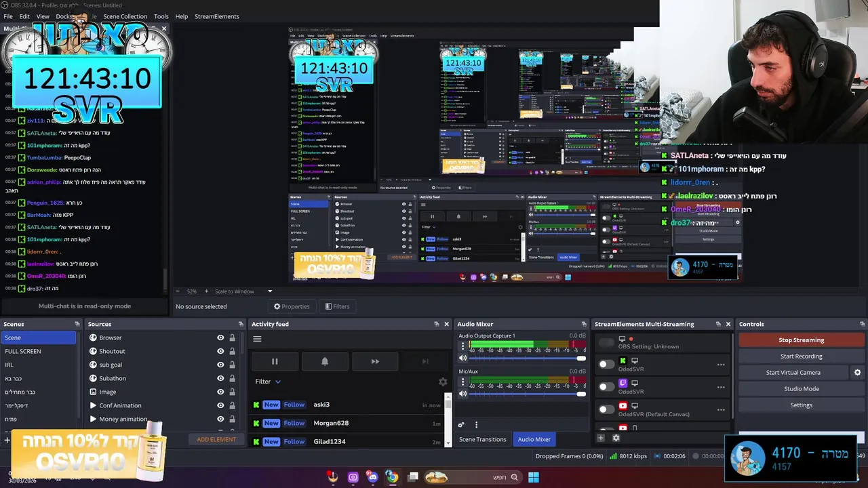The width and height of the screenshot is (868, 488).
Task: Open Chrome from the Windows taskbar
Action: click(392, 477)
